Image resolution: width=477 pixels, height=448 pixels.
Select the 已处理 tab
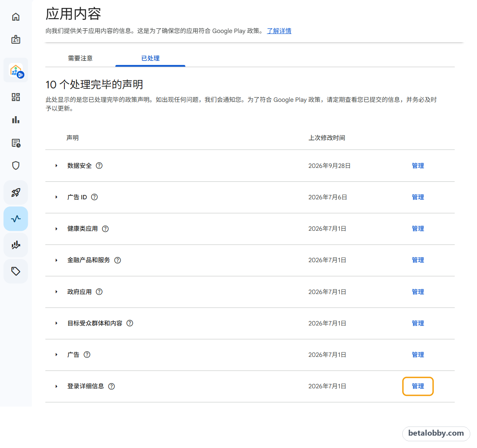click(150, 58)
